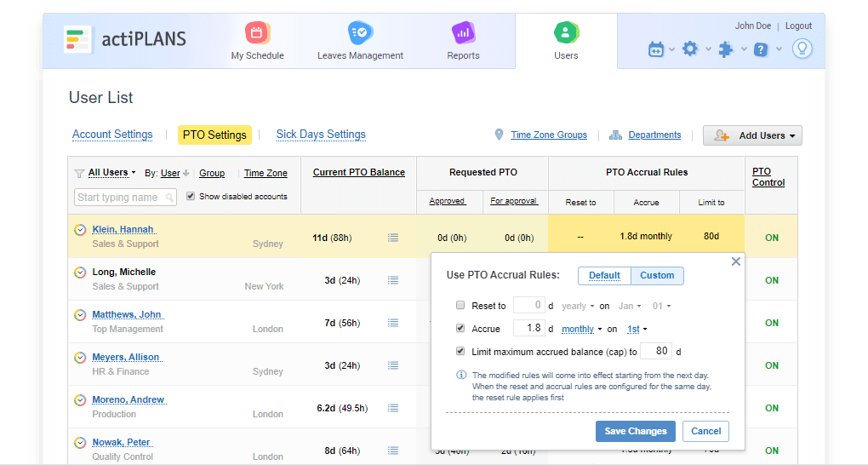Enable the Reset to checkbox
The height and width of the screenshot is (465, 868).
(x=460, y=305)
